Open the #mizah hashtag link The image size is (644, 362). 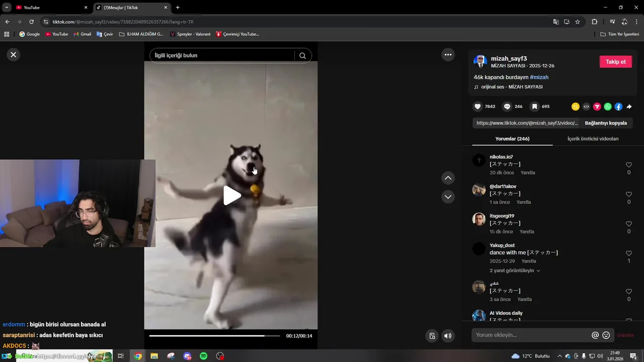pyautogui.click(x=539, y=77)
